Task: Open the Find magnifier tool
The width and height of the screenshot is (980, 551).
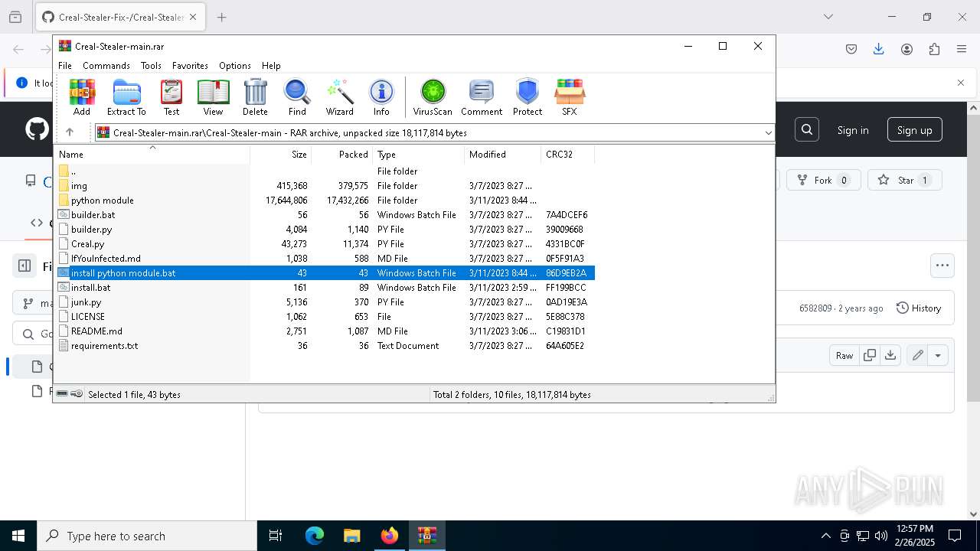Action: coord(297,97)
